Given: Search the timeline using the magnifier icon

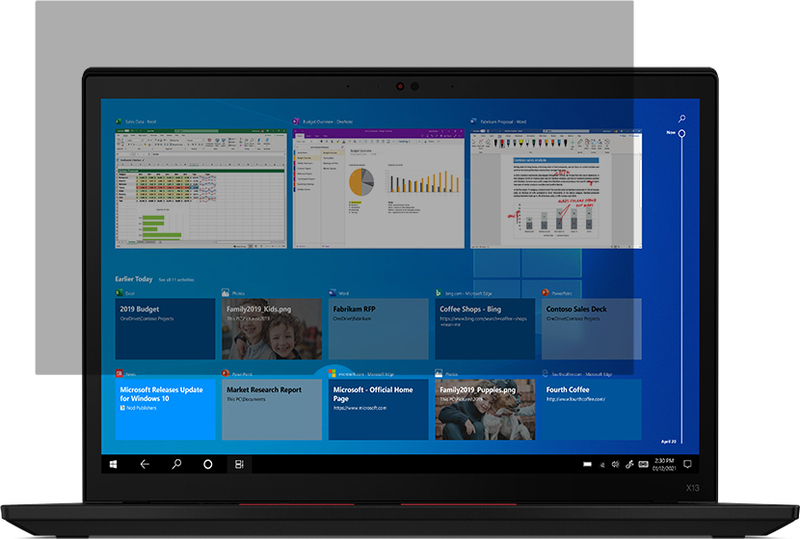Looking at the screenshot, I should coord(681,118).
